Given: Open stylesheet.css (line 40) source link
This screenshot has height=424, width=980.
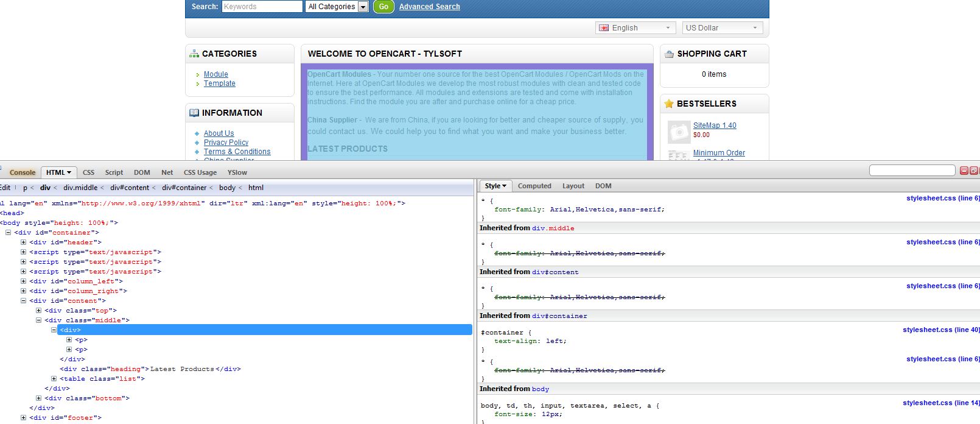Looking at the screenshot, I should [x=941, y=330].
